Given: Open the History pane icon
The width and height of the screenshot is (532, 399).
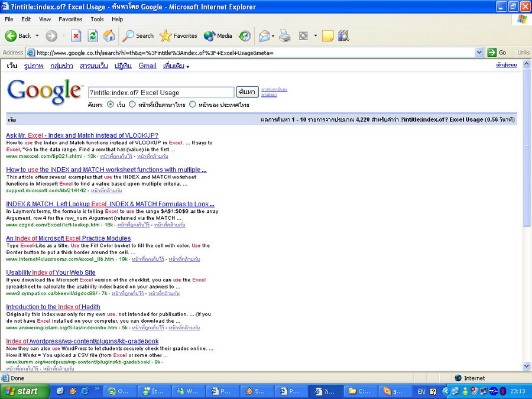Looking at the screenshot, I should tap(245, 35).
